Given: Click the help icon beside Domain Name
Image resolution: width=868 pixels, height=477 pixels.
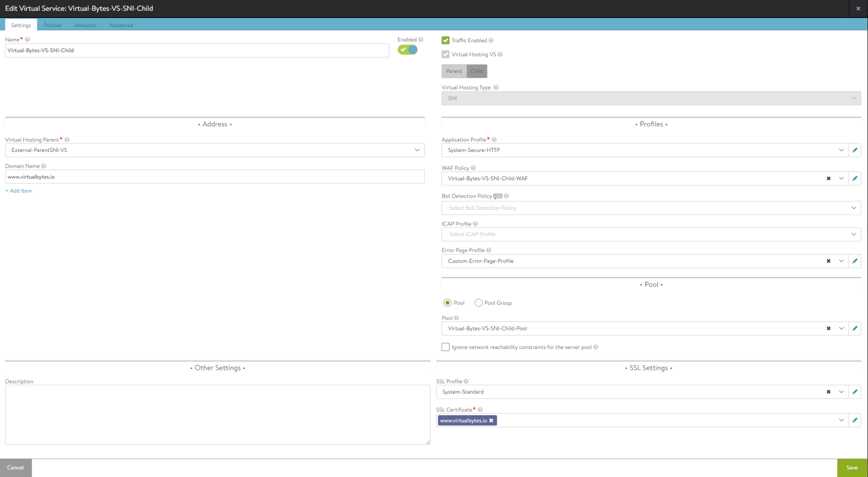Looking at the screenshot, I should 44,166.
